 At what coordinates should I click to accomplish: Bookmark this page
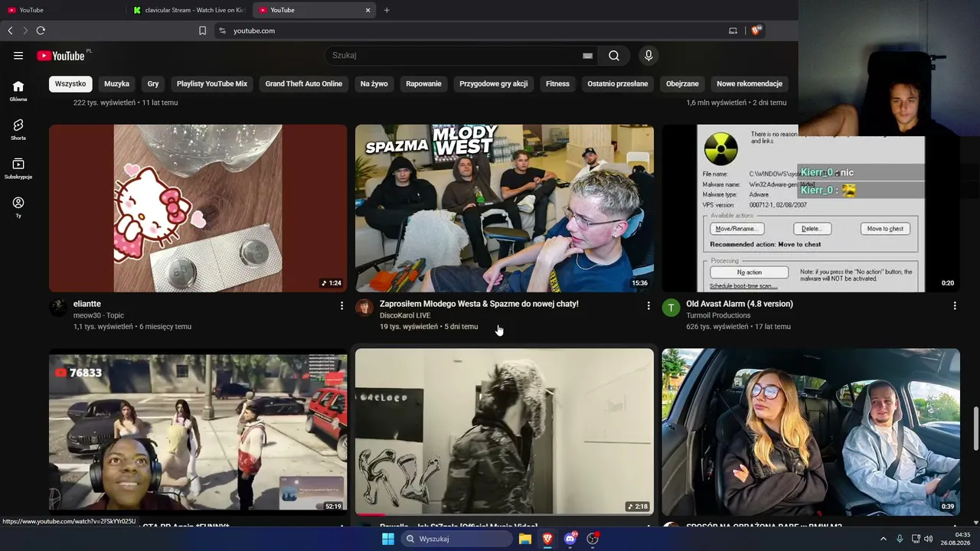pos(202,31)
